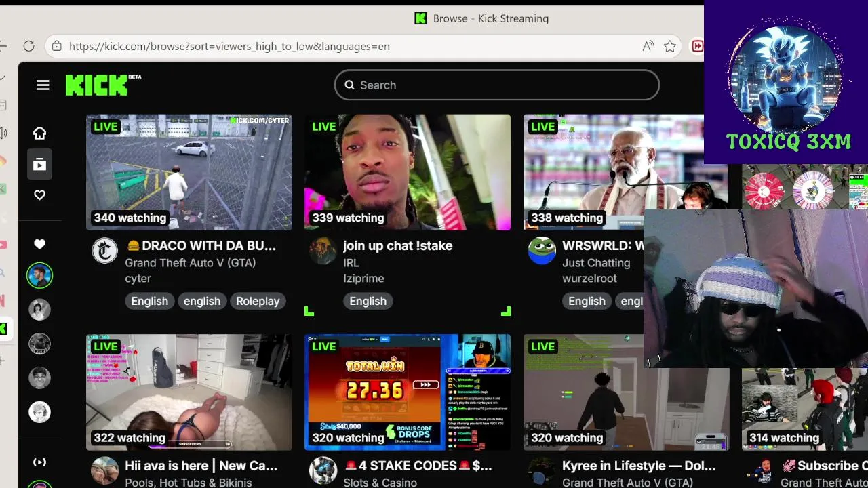Open stream title 4 STAKE CODES

point(418,466)
